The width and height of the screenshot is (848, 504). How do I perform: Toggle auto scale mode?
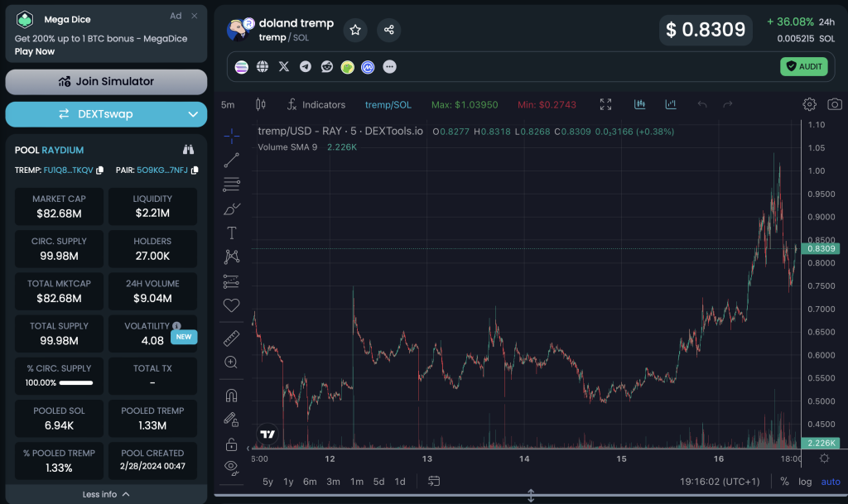[x=831, y=482]
